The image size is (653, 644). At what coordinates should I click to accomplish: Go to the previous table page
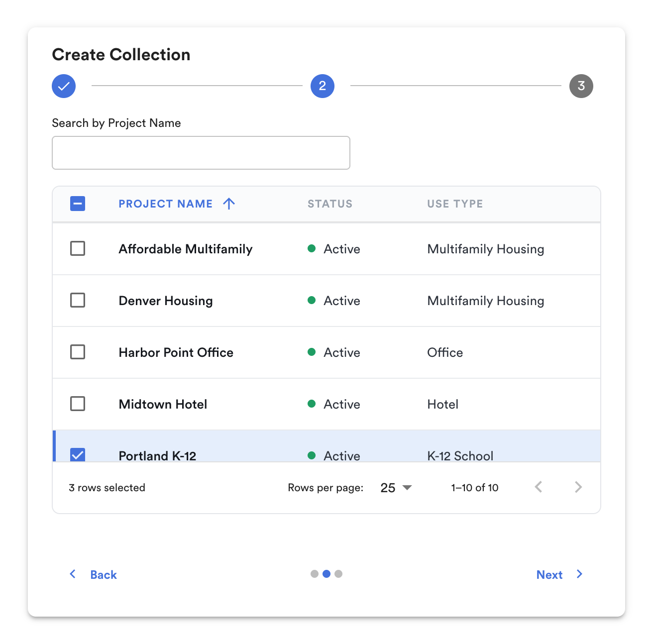coord(539,487)
